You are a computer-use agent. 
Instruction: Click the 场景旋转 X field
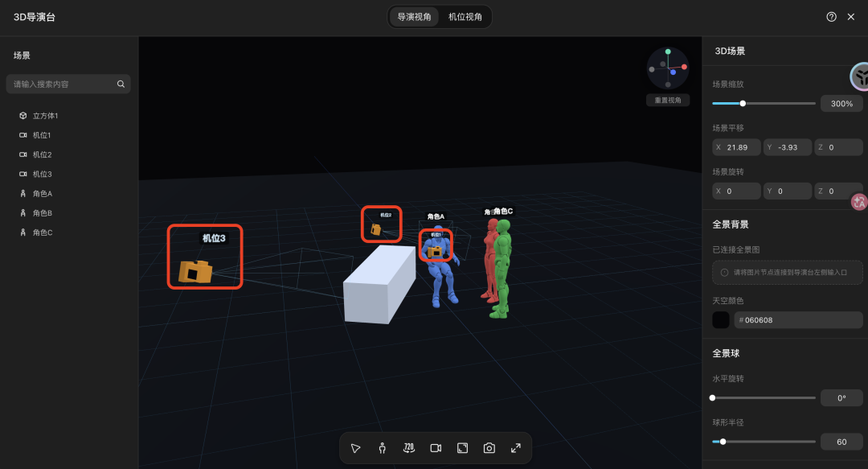(736, 191)
